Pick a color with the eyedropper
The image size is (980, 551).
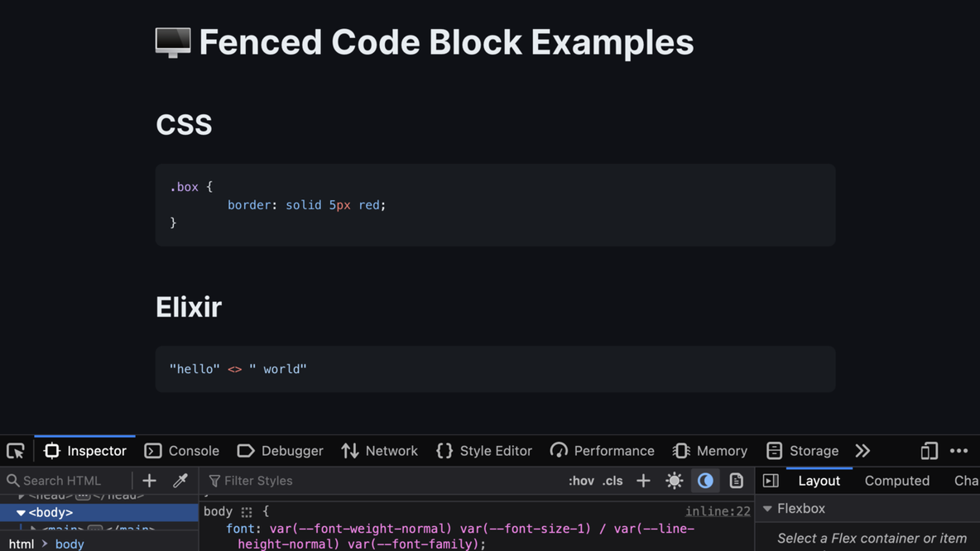click(180, 481)
